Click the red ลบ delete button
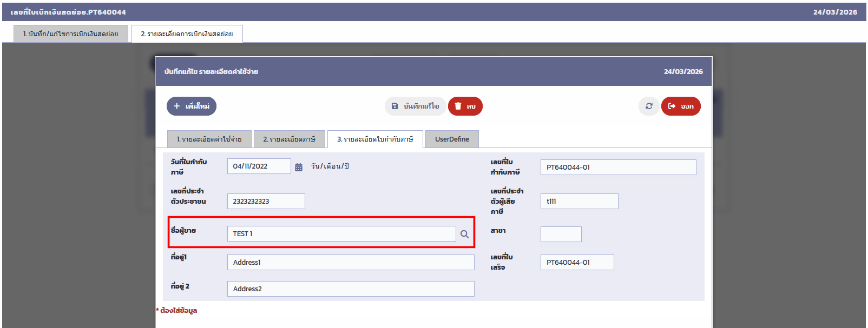 pos(465,106)
